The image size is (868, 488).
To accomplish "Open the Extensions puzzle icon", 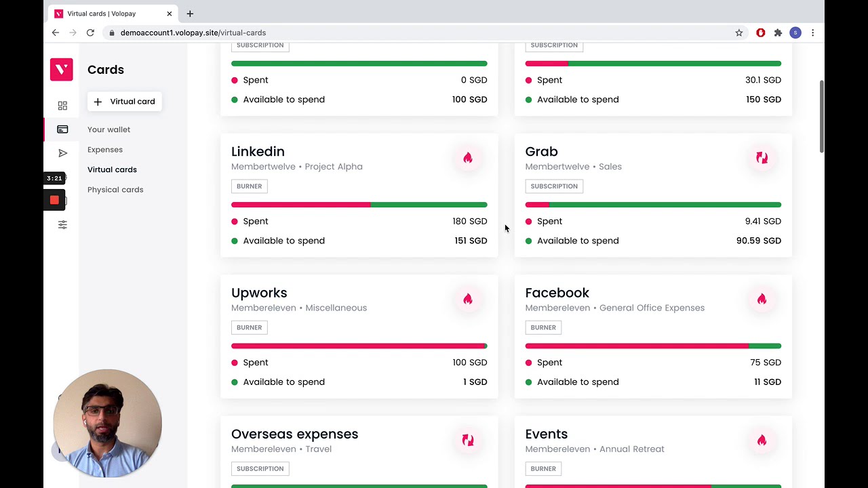I will click(x=778, y=33).
